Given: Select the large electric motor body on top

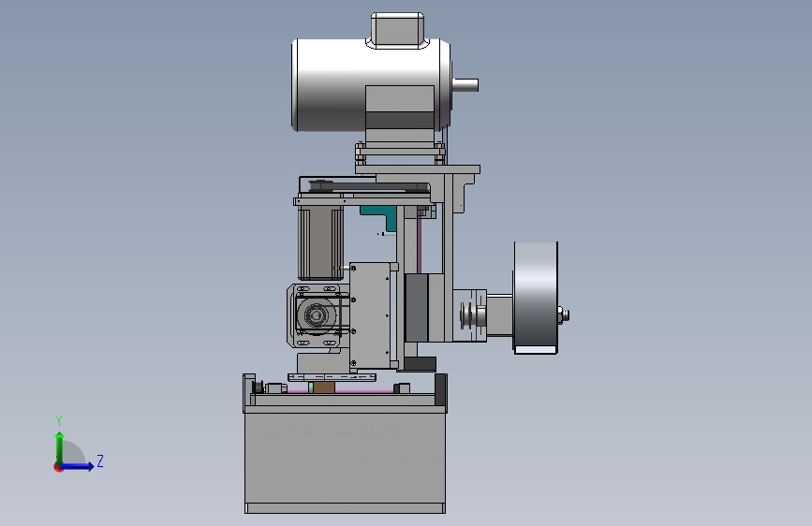Looking at the screenshot, I should pyautogui.click(x=370, y=85).
